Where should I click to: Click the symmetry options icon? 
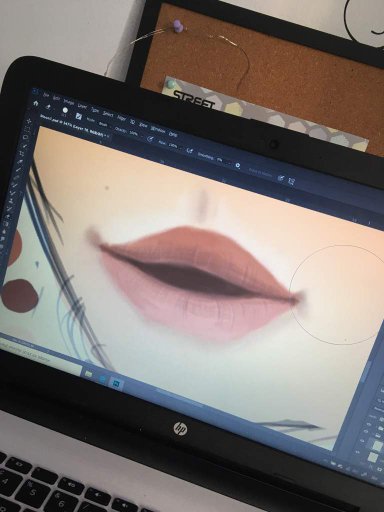[x=292, y=181]
